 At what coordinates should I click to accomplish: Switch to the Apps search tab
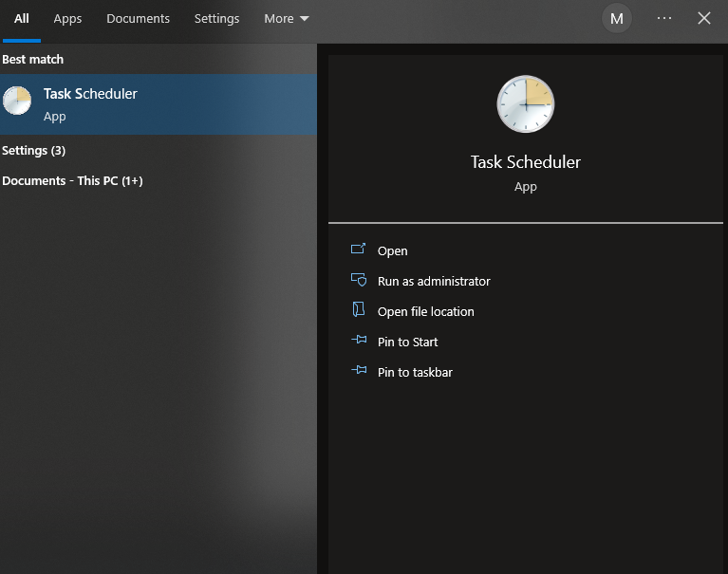[x=67, y=19]
